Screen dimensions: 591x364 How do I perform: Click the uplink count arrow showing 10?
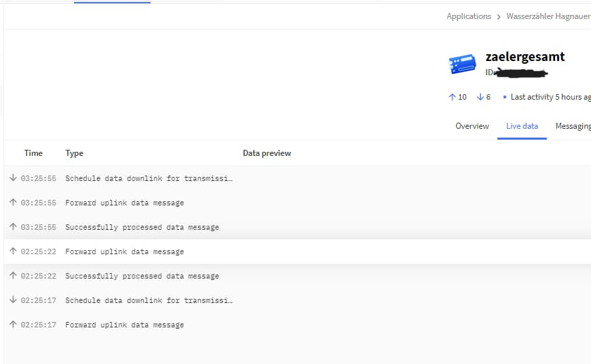click(452, 97)
